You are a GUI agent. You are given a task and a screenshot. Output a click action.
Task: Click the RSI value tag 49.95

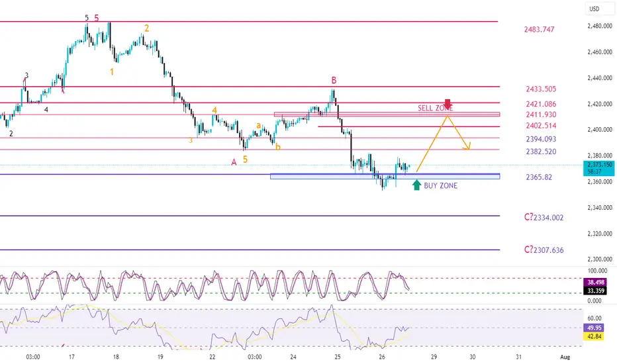click(594, 328)
